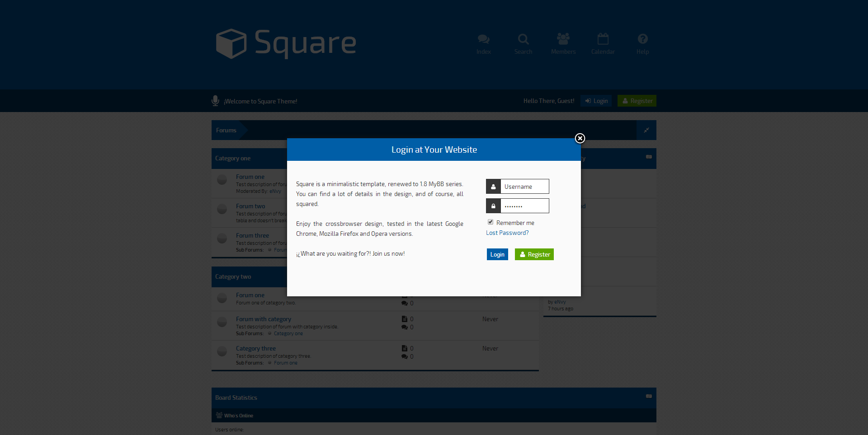Viewport: 868px width, 435px height.
Task: Click the 'Login at Your Website' title
Action: coord(434,150)
